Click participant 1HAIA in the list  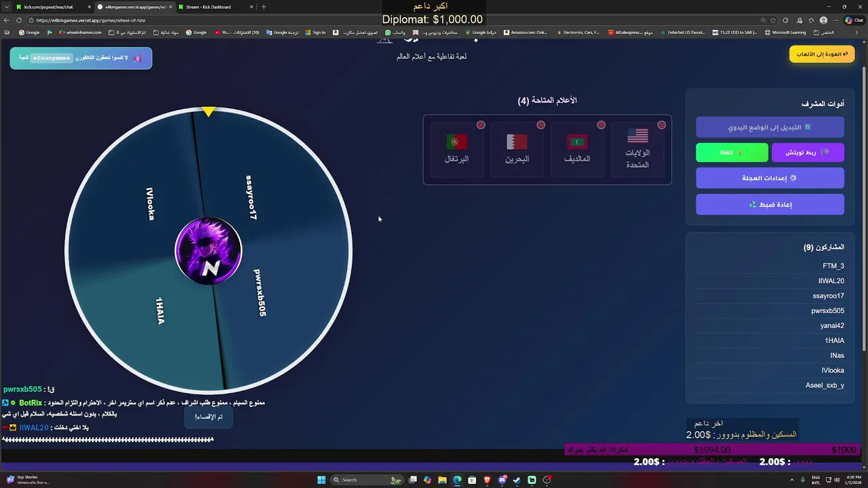[x=770, y=340]
